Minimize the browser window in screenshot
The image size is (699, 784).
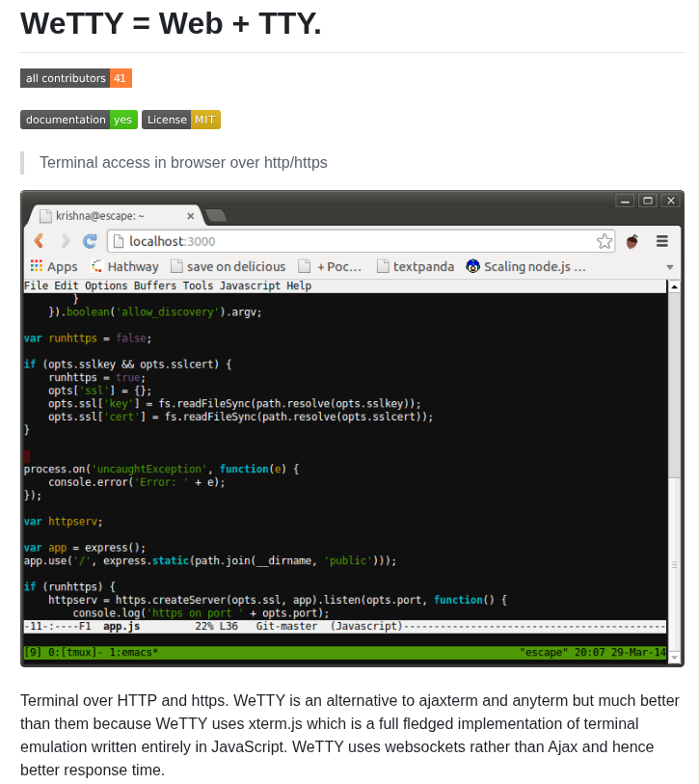pyautogui.click(x=625, y=201)
